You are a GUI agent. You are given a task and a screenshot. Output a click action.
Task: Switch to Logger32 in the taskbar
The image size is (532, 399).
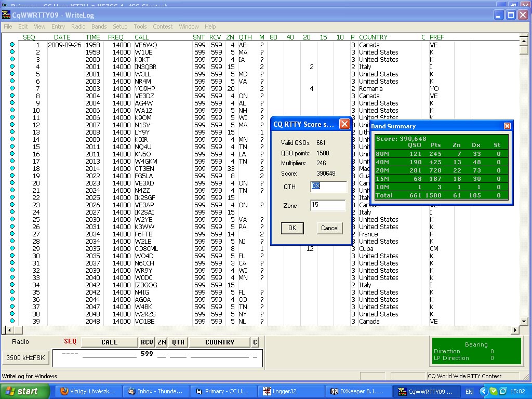click(292, 391)
